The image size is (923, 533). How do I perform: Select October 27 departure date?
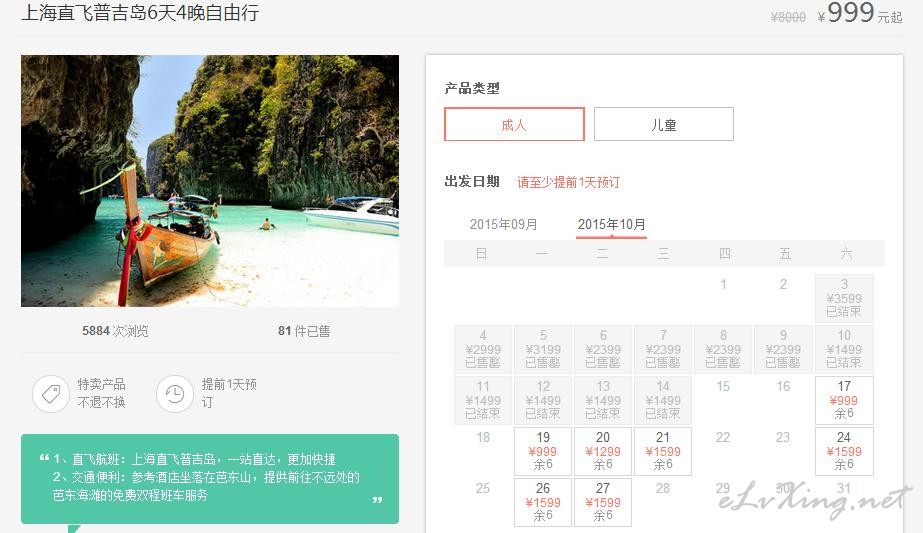pos(603,502)
